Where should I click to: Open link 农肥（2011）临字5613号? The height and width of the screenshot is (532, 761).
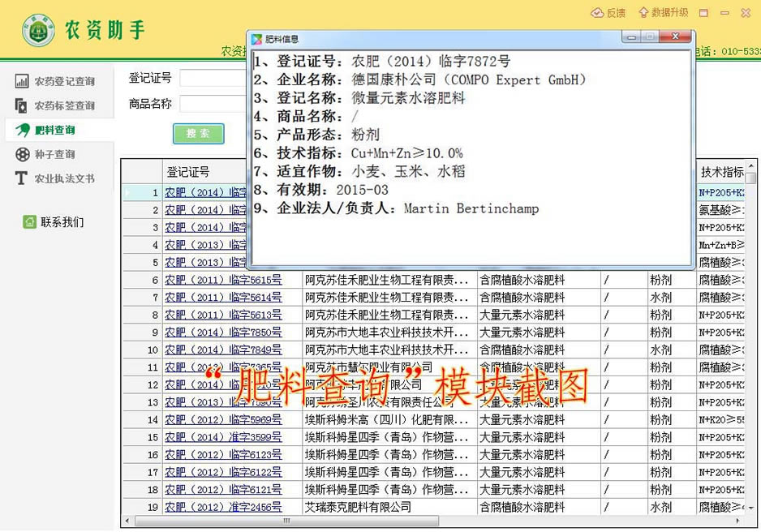tap(223, 315)
